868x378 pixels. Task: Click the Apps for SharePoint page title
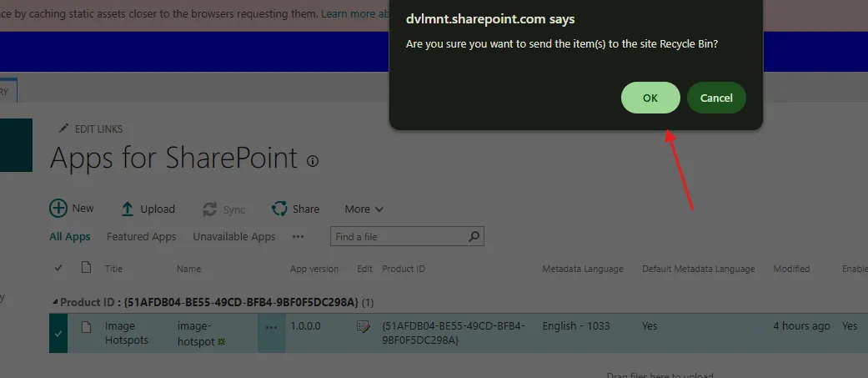tap(173, 159)
